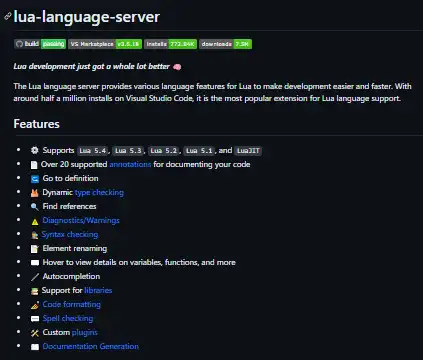
Task: Open the Diagnostics/Warnings link
Action: 81,220
